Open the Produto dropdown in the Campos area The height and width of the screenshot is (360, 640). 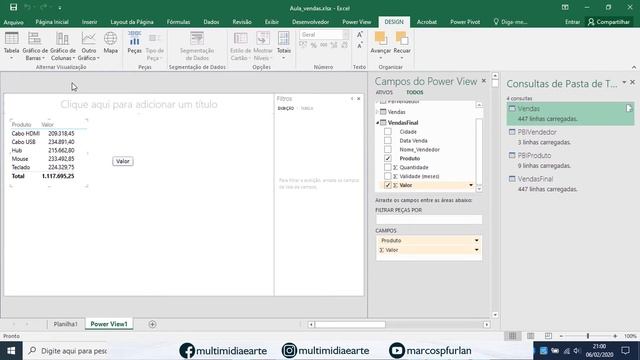[476, 240]
